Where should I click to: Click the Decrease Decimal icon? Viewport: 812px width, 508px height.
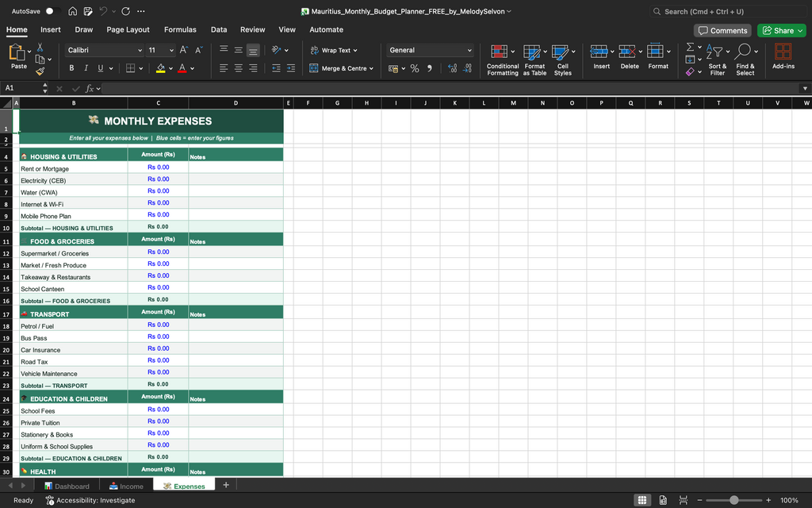[466, 68]
